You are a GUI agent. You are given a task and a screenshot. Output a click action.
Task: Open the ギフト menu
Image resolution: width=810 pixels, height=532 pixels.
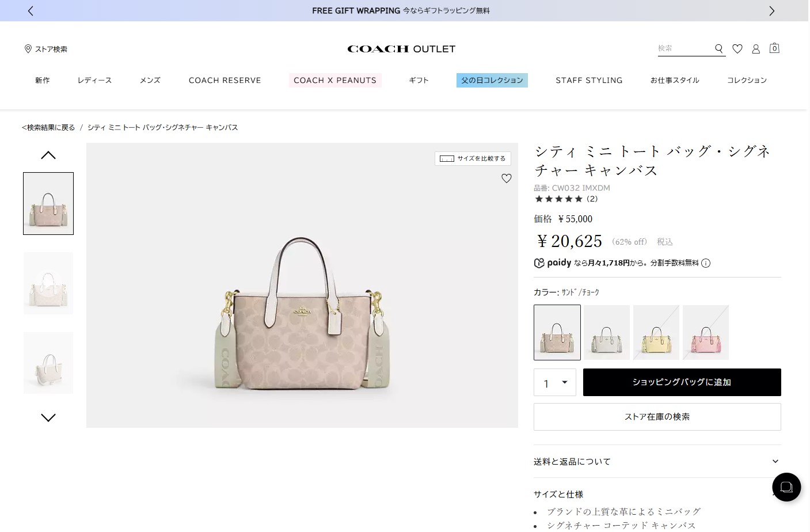pos(419,80)
